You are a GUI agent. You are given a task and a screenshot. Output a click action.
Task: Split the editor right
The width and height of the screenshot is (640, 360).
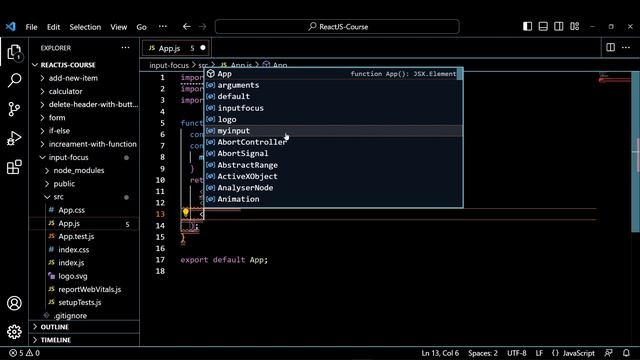pyautogui.click(x=611, y=48)
